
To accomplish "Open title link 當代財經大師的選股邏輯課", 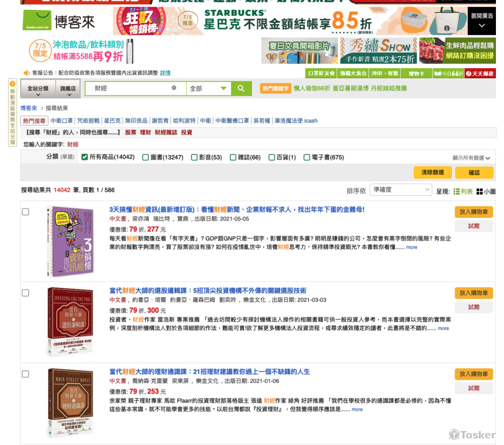I will [208, 291].
